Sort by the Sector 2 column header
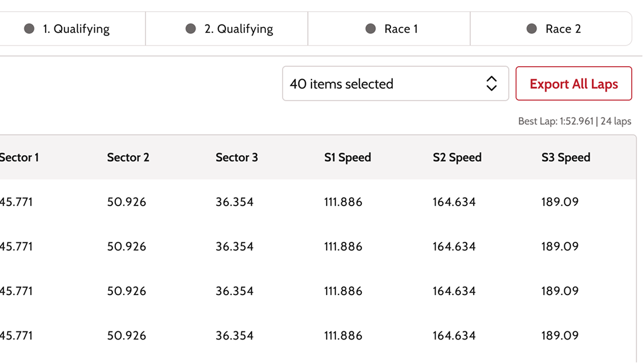Image resolution: width=644 pixels, height=363 pixels. (128, 157)
